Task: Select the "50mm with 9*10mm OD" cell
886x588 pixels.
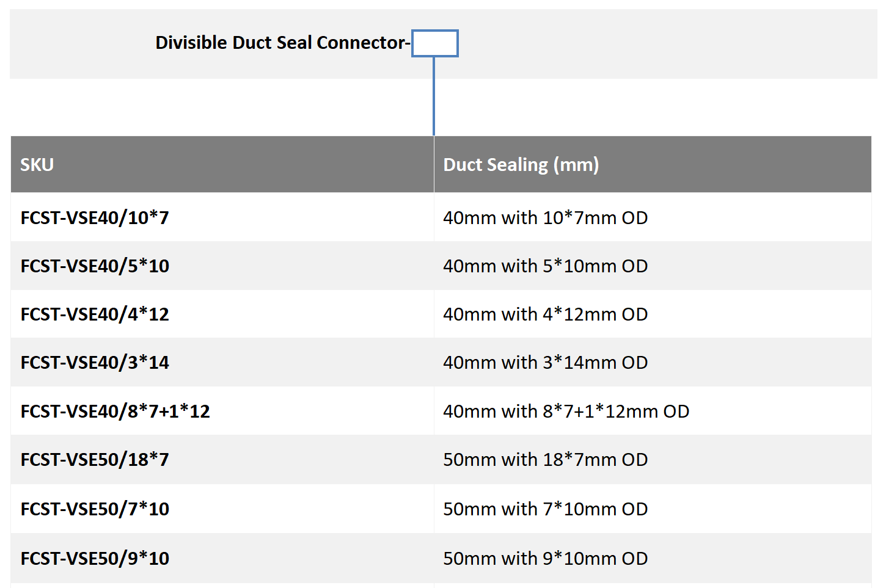Action: coord(545,559)
